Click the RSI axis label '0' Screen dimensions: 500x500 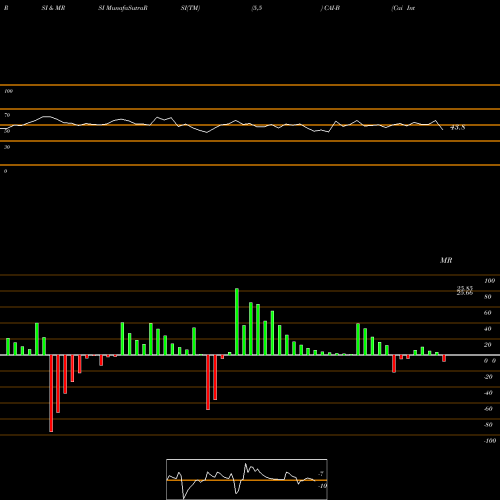click(x=5, y=171)
